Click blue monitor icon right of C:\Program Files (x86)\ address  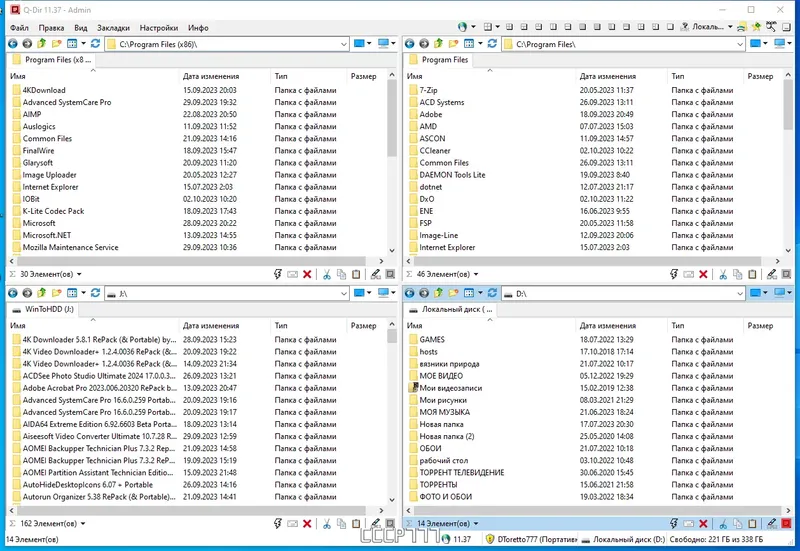pyautogui.click(x=359, y=44)
